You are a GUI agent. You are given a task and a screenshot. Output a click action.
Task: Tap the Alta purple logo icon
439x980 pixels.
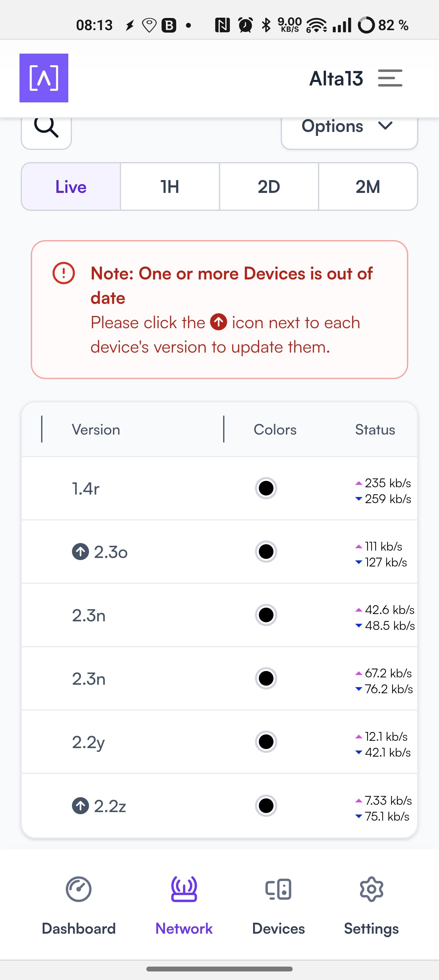[x=44, y=78]
